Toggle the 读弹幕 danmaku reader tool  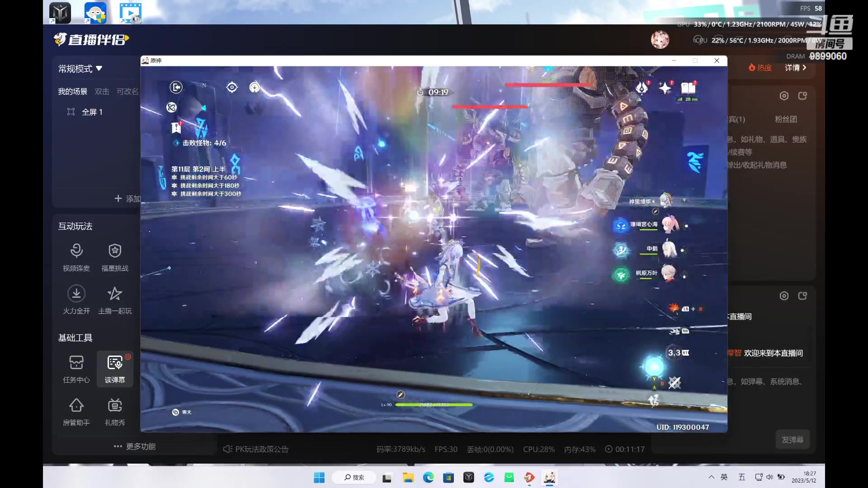coord(115,369)
